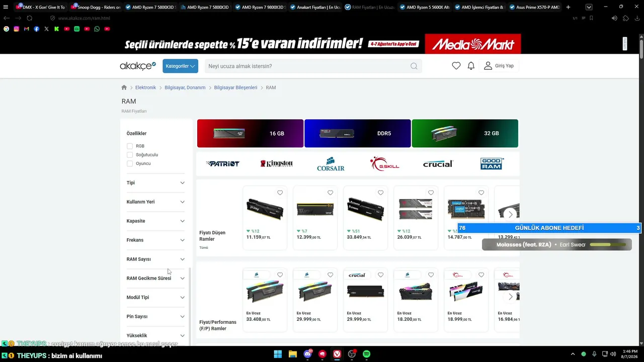644x362 pixels.
Task: Click the tab audio speaker icon
Action: [614, 18]
